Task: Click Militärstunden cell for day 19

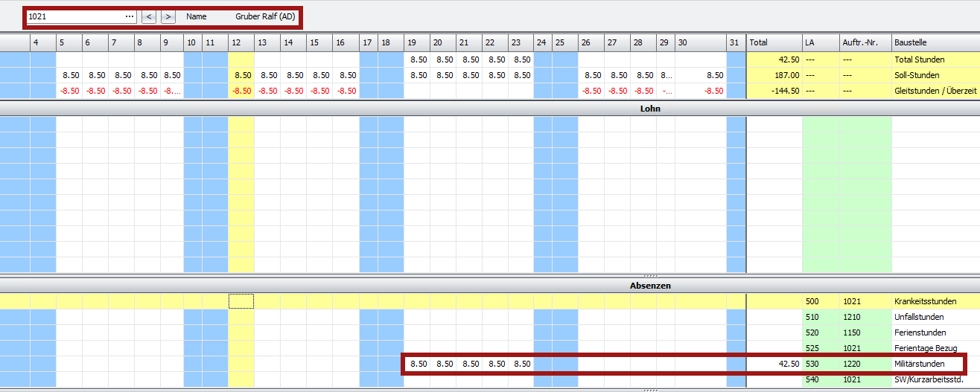Action: [418, 364]
